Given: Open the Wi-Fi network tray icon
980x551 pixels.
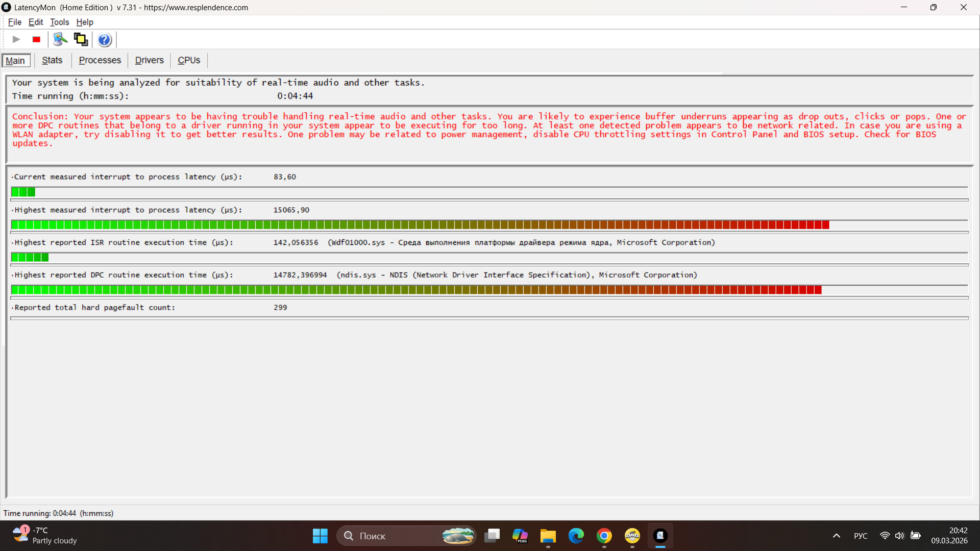Looking at the screenshot, I should 885,536.
